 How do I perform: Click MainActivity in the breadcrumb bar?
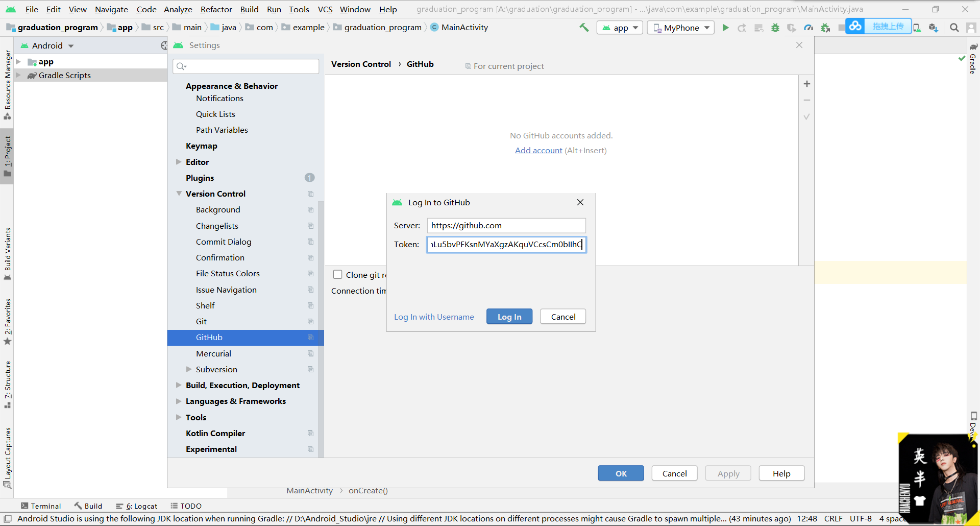[x=459, y=28]
